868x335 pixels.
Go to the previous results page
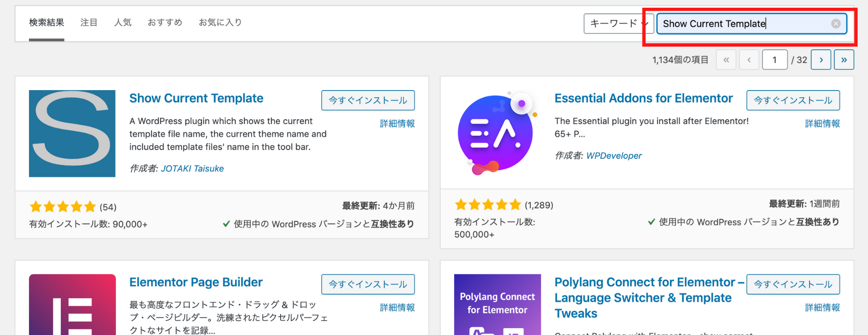point(749,60)
